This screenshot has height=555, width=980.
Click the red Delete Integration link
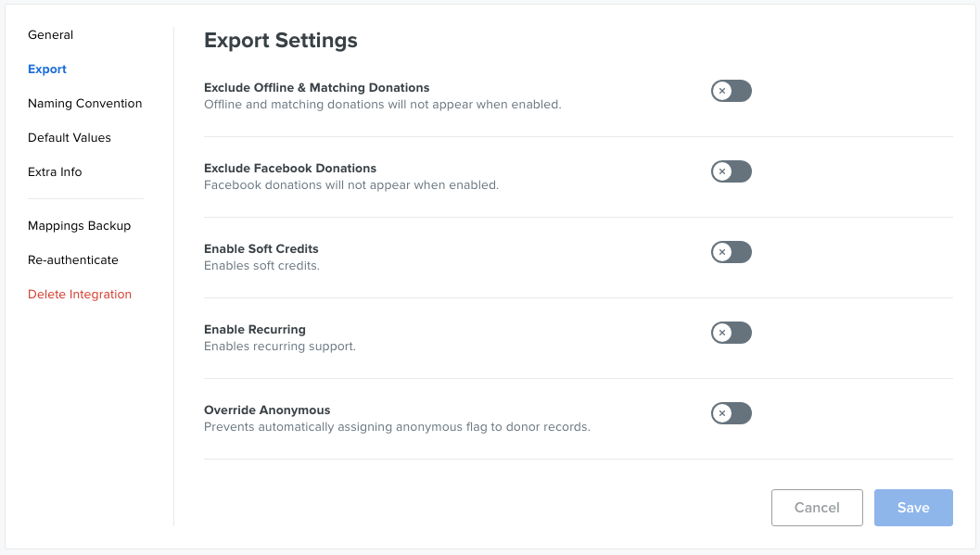pyautogui.click(x=80, y=295)
